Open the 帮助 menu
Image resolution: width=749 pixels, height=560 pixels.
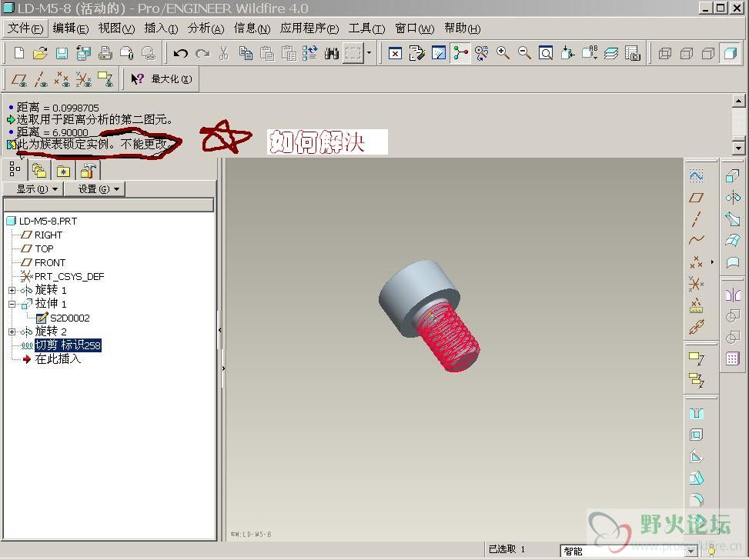click(x=462, y=28)
